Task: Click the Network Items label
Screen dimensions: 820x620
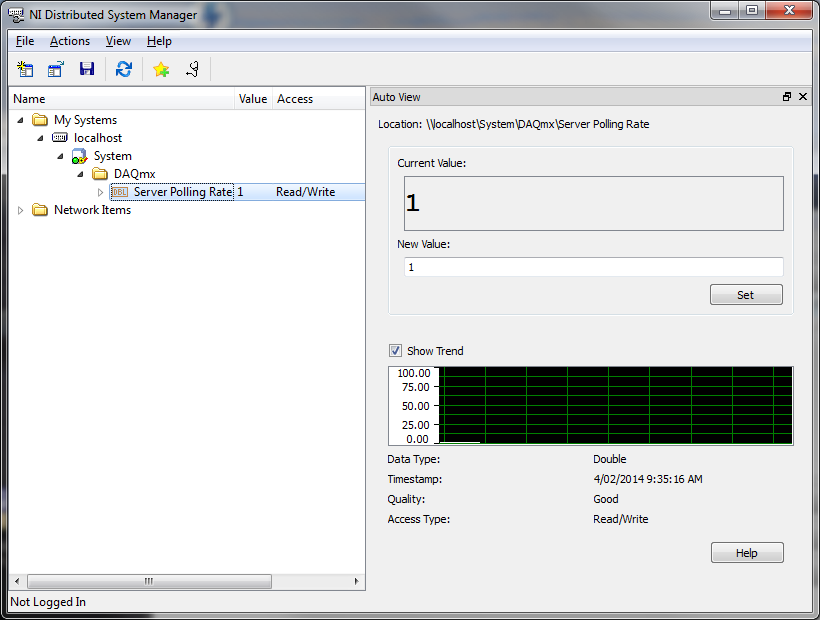Action: (93, 210)
